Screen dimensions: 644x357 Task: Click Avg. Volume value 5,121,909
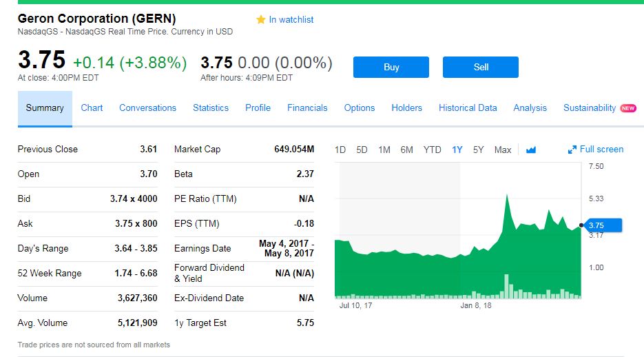pos(138,323)
